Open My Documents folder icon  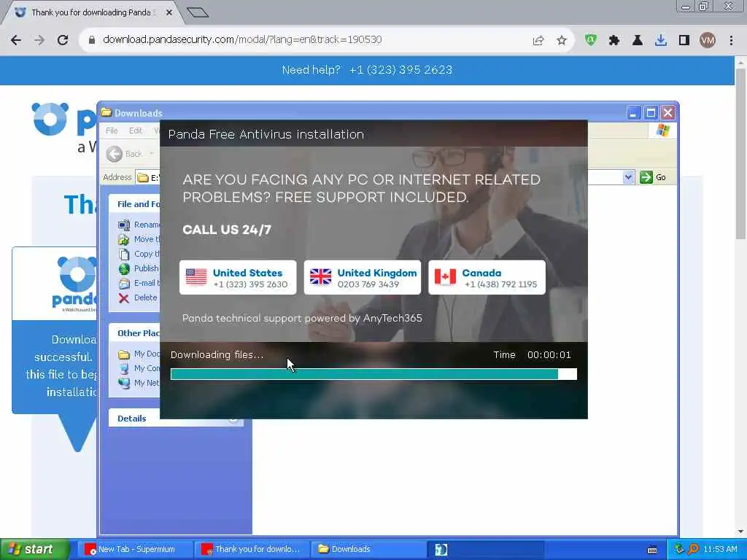coord(124,354)
